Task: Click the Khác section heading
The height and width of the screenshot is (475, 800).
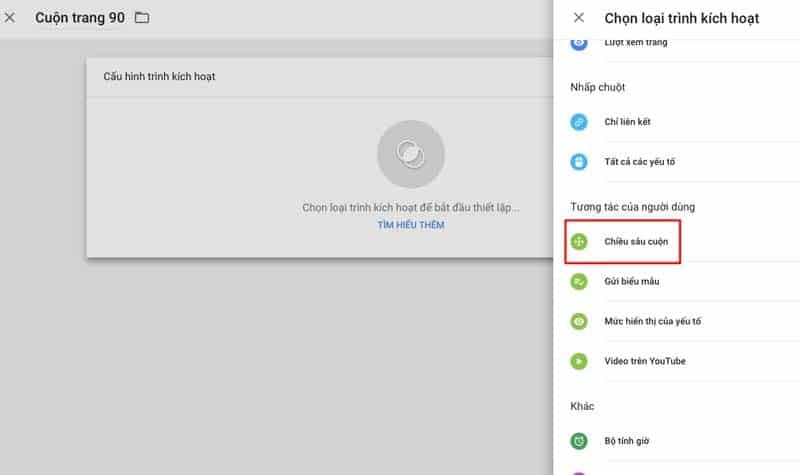Action: pyautogui.click(x=582, y=406)
